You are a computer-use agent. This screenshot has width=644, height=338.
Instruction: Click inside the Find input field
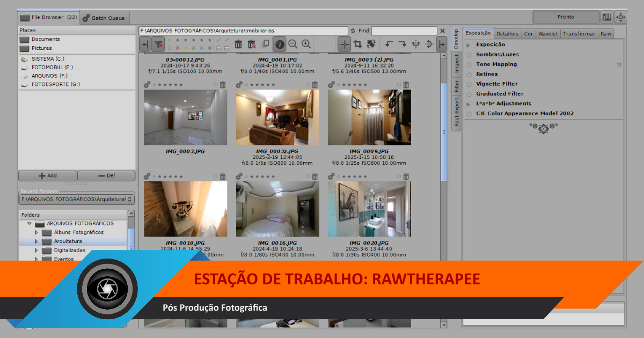404,31
